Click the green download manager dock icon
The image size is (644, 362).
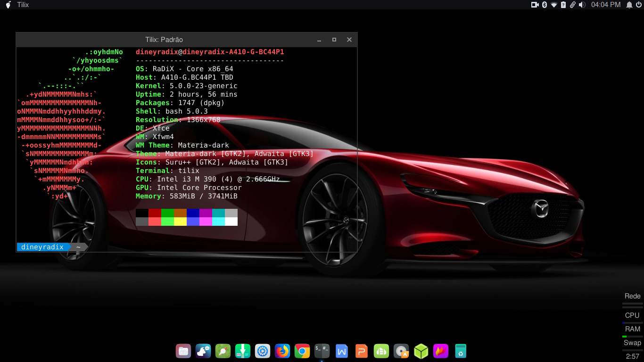tap(243, 351)
